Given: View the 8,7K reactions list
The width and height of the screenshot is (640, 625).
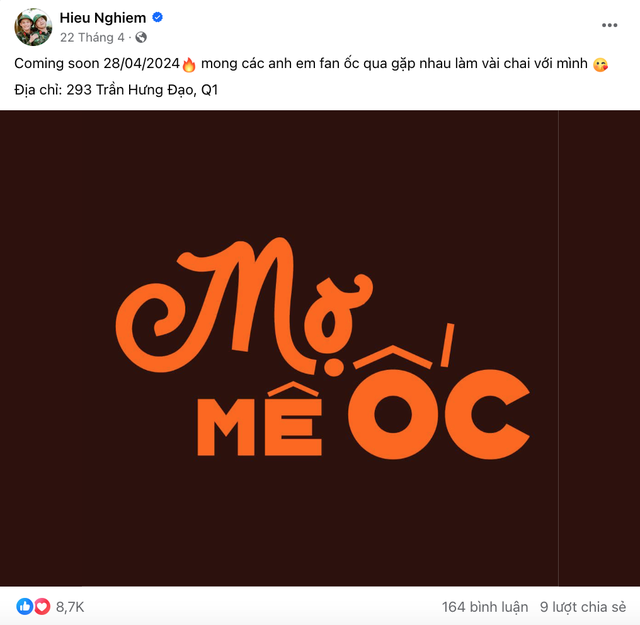Looking at the screenshot, I should 70,607.
